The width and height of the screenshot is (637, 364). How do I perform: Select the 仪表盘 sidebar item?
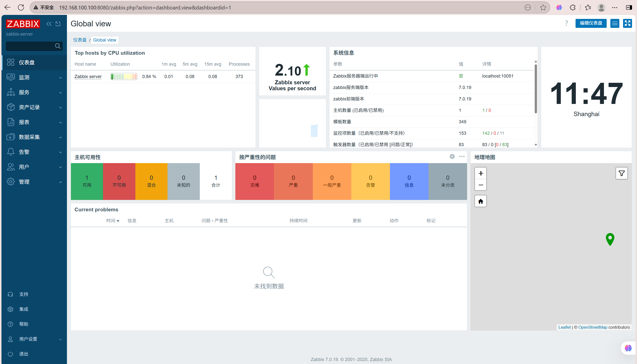point(27,62)
